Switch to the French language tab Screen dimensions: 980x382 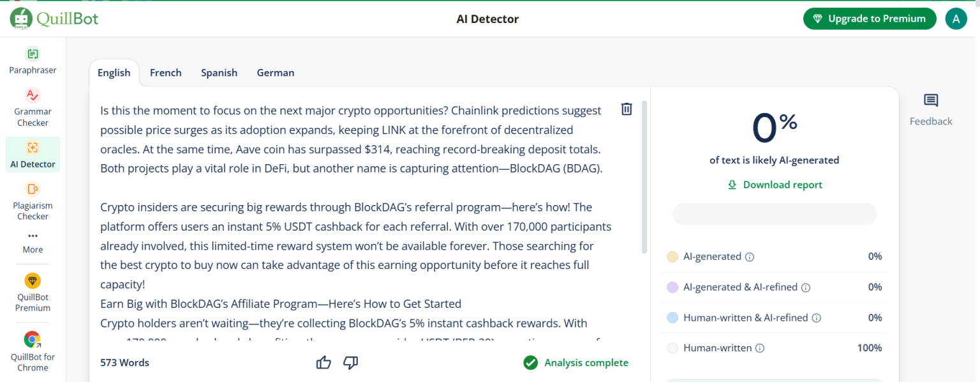click(166, 73)
